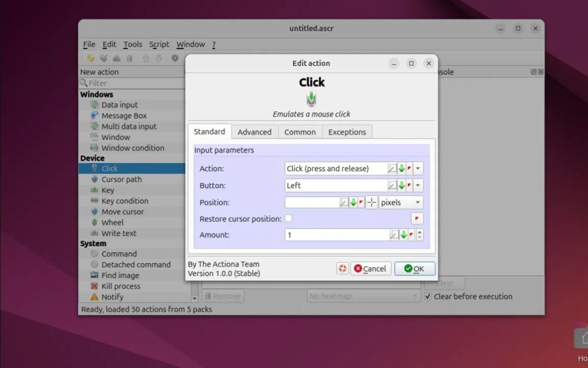Click the crosshair icon to pick a screen position

(x=371, y=202)
